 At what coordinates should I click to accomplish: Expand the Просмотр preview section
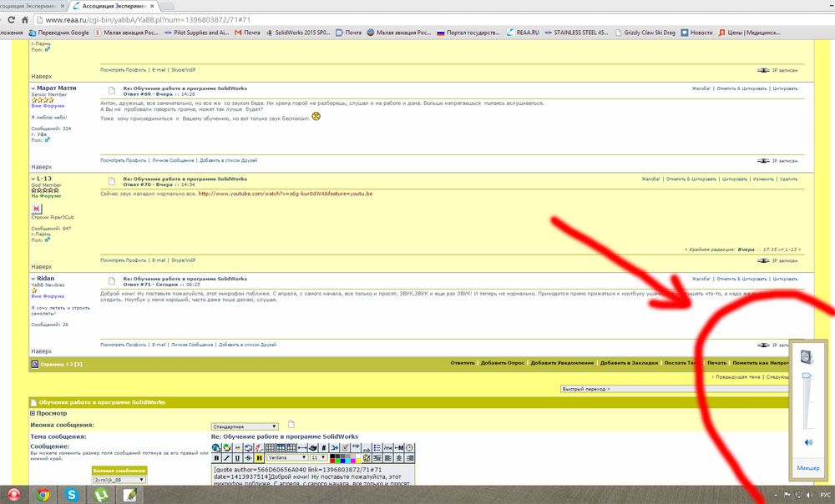[x=48, y=413]
